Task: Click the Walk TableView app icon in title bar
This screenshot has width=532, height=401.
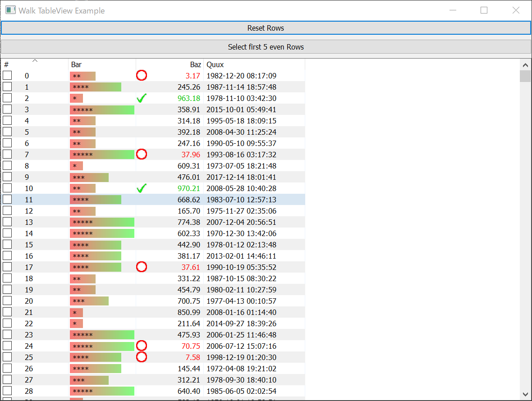Action: [x=10, y=10]
